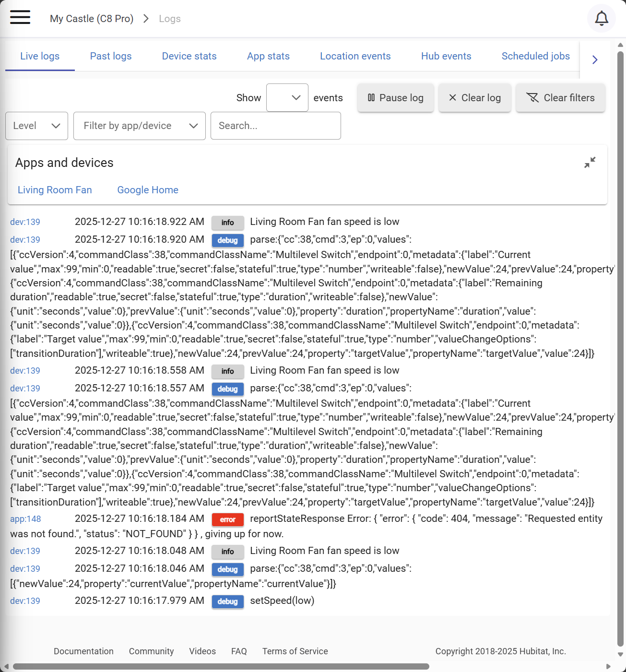The width and height of the screenshot is (626, 672).
Task: Filter logs by Google Home
Action: pyautogui.click(x=148, y=190)
